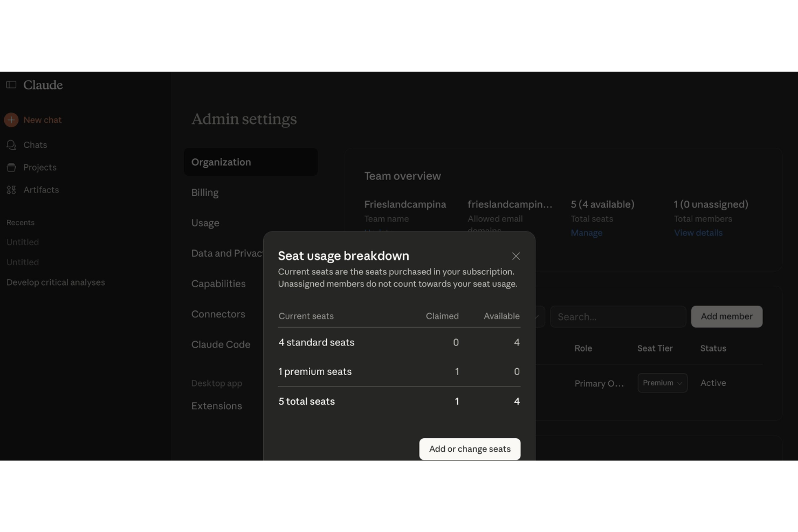Click the Seat Tier column header
798x532 pixels.
[x=655, y=348]
